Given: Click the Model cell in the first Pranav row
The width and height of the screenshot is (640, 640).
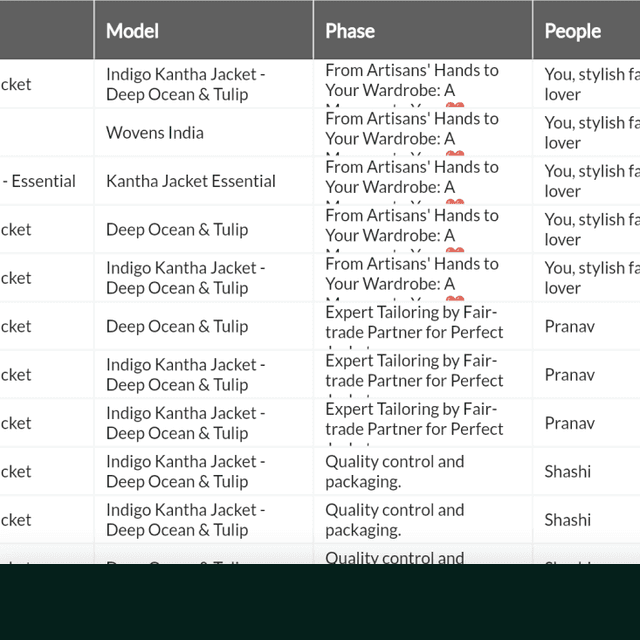Looking at the screenshot, I should [177, 326].
